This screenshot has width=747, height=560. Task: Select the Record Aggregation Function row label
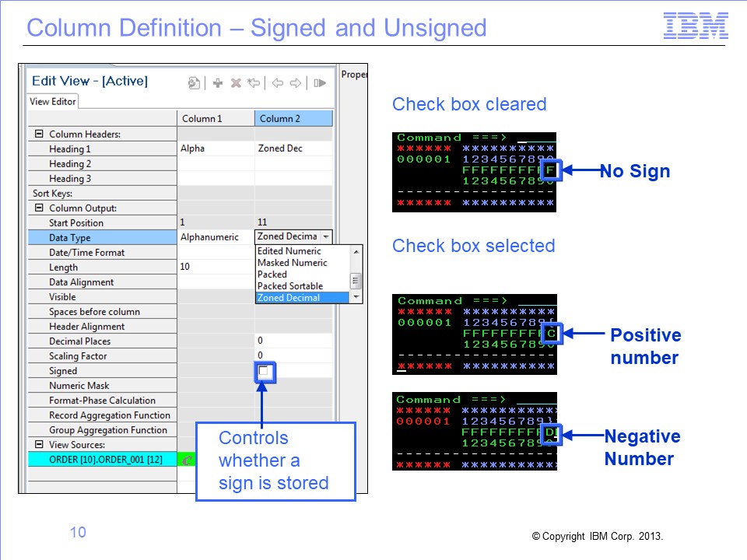(x=103, y=415)
